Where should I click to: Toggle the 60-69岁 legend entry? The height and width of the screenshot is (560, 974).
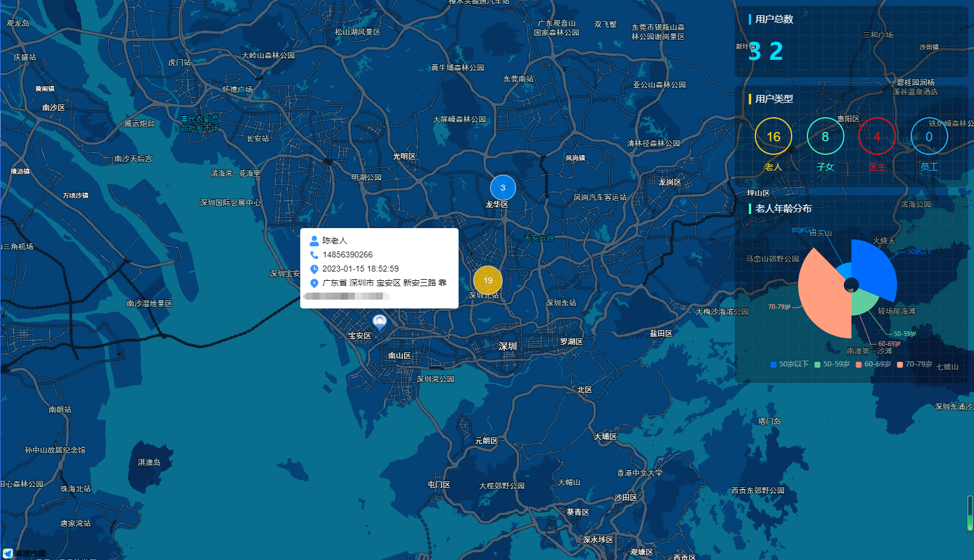[x=873, y=364]
